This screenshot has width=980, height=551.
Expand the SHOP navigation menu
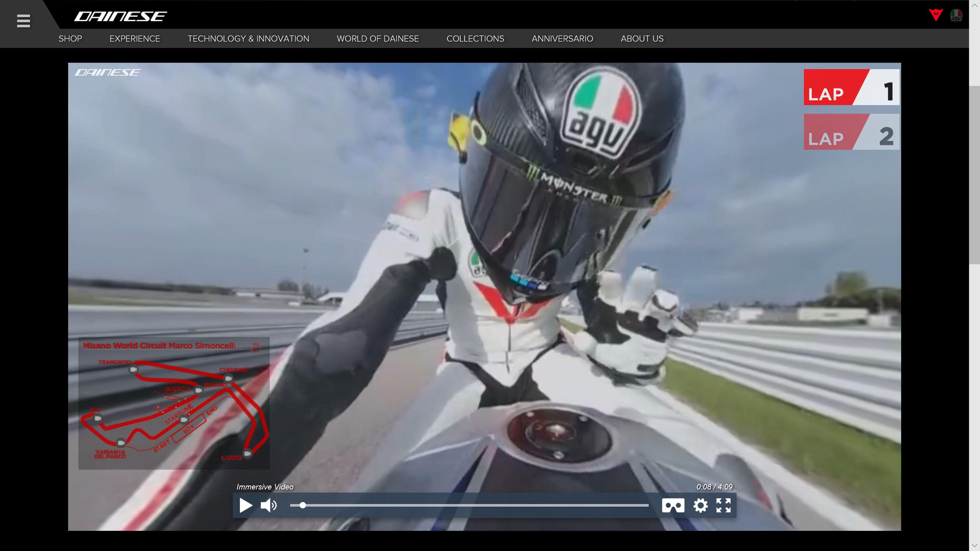click(70, 39)
